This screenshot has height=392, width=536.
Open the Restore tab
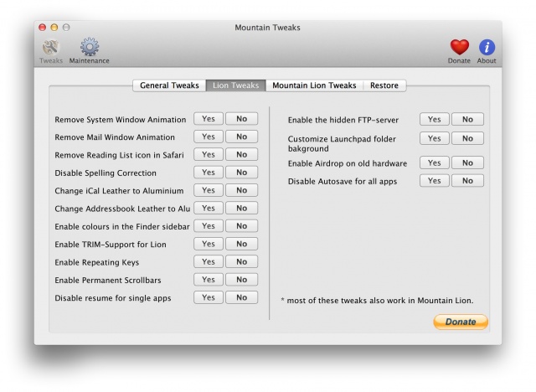pyautogui.click(x=384, y=85)
